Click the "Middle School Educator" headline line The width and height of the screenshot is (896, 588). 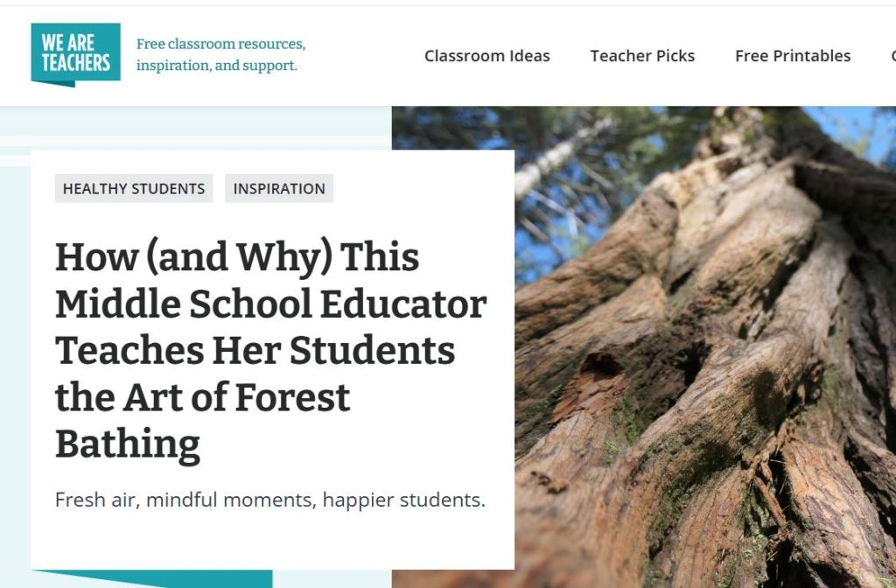(271, 304)
